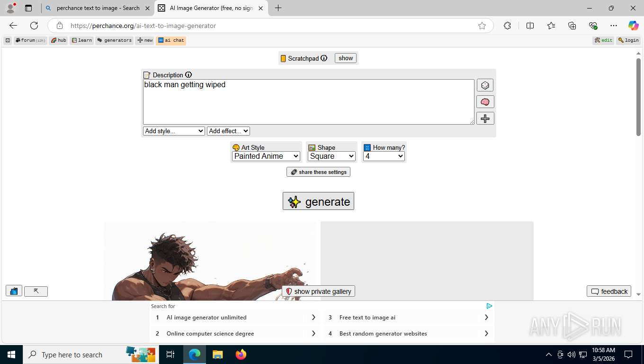Show the Scratchpad
This screenshot has height=364, width=644.
coord(346,58)
